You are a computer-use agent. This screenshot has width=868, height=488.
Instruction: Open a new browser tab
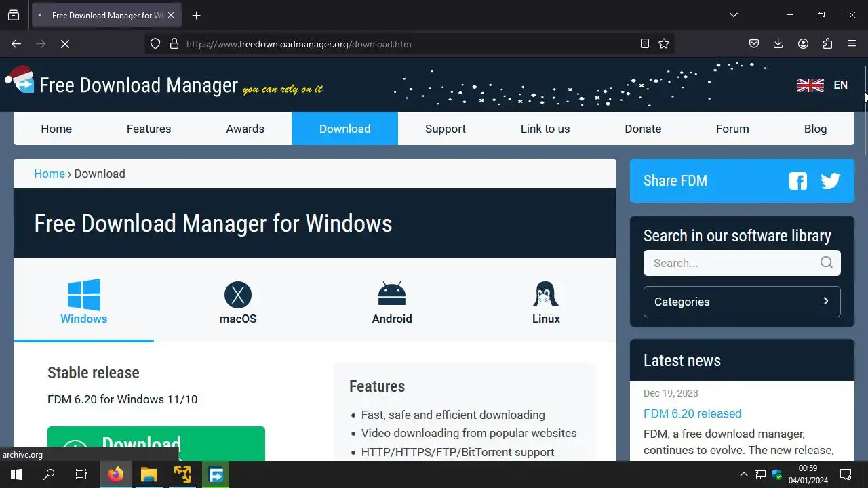pyautogui.click(x=196, y=15)
